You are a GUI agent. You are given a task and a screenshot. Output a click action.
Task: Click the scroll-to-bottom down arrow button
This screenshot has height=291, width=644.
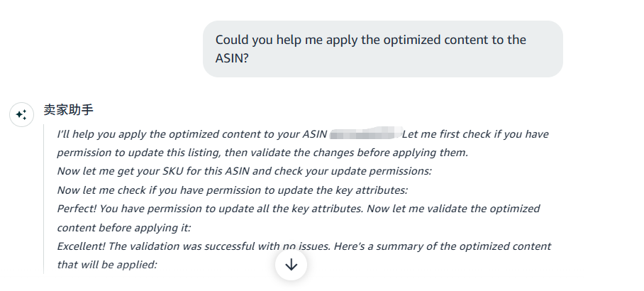291,265
